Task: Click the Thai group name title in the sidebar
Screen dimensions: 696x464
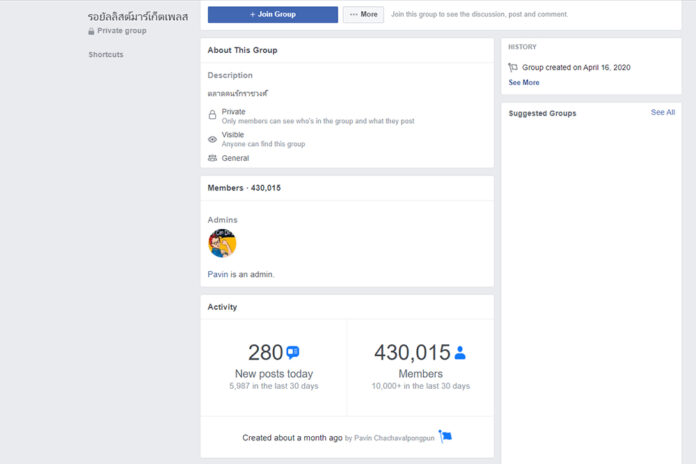Action: [x=138, y=17]
